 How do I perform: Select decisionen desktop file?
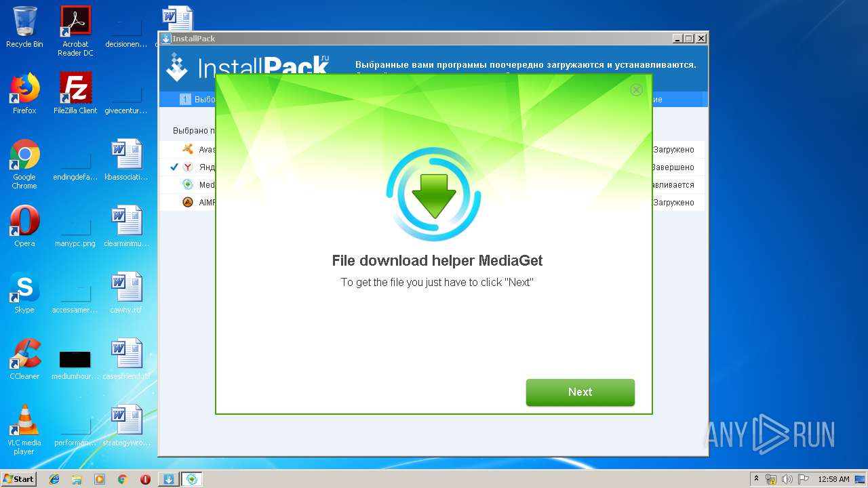[x=126, y=33]
